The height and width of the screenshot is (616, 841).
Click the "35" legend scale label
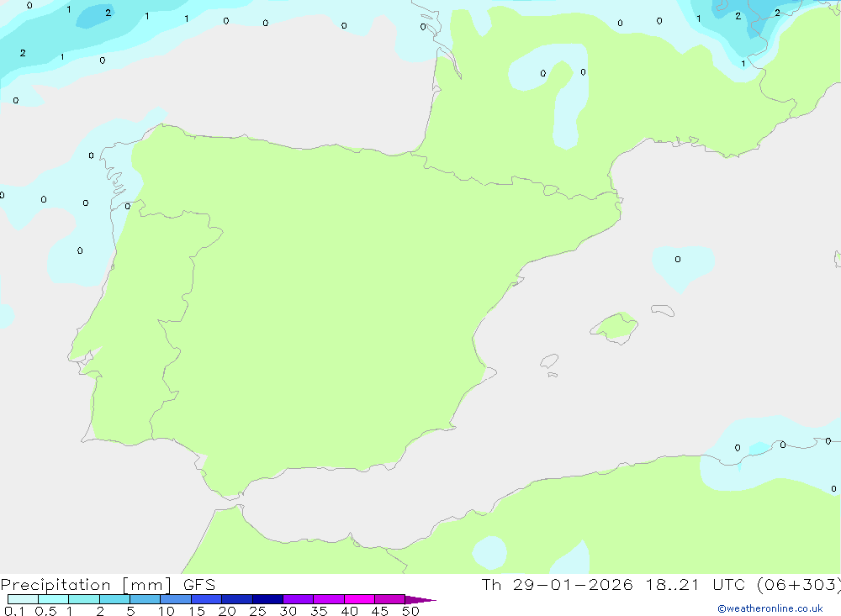coord(319,611)
